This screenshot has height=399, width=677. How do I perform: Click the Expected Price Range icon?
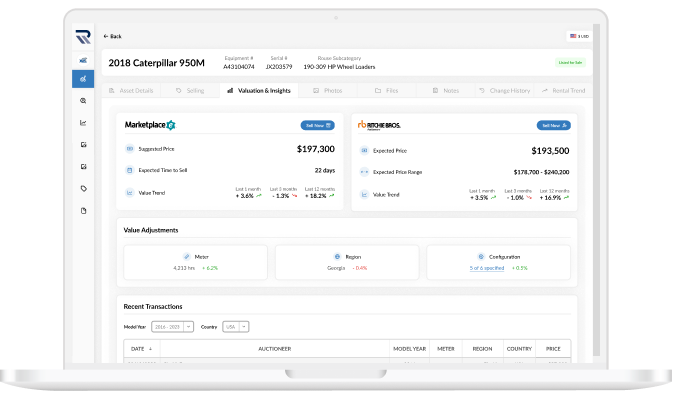click(364, 172)
